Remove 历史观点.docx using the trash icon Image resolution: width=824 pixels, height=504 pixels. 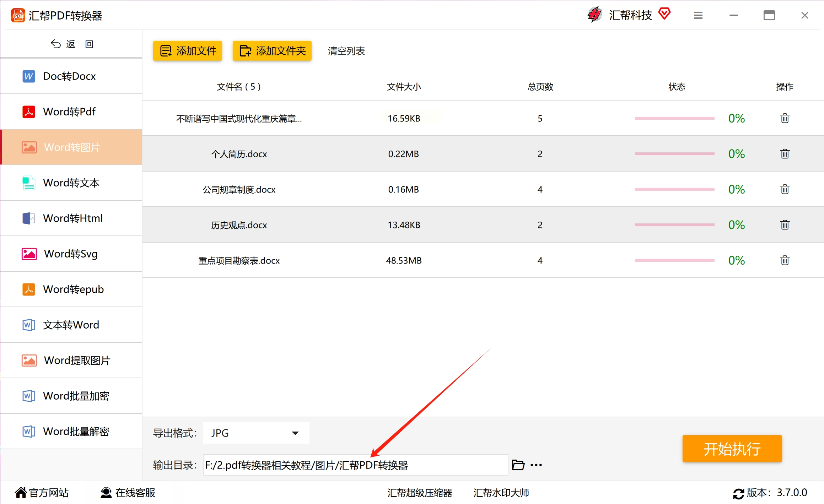(x=785, y=225)
